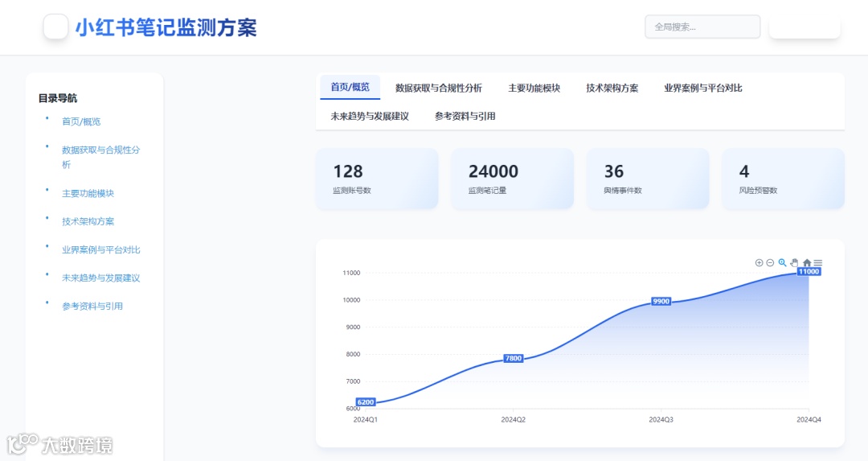Open the 参考资料与引用 tab
Image resolution: width=868 pixels, height=461 pixels.
465,117
